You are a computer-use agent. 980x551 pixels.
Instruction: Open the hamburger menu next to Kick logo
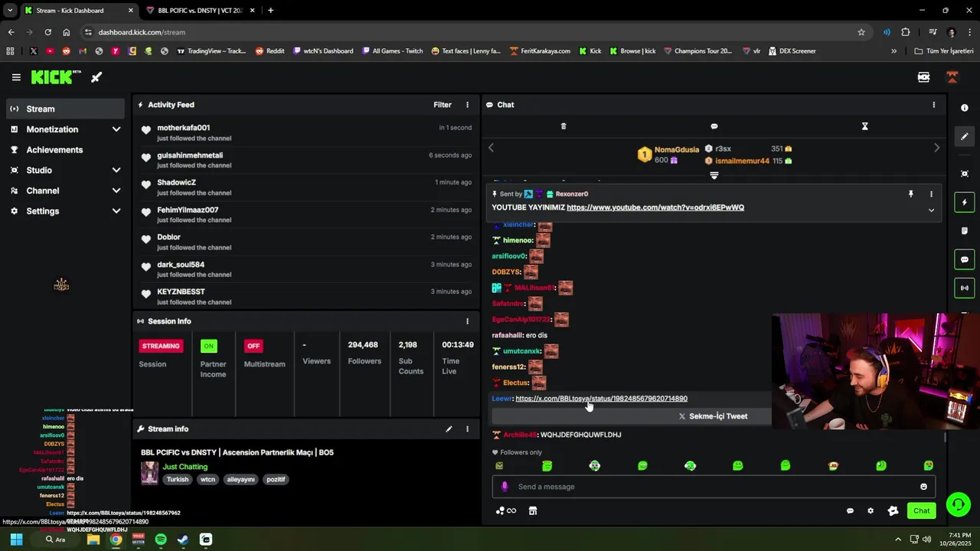(x=16, y=77)
